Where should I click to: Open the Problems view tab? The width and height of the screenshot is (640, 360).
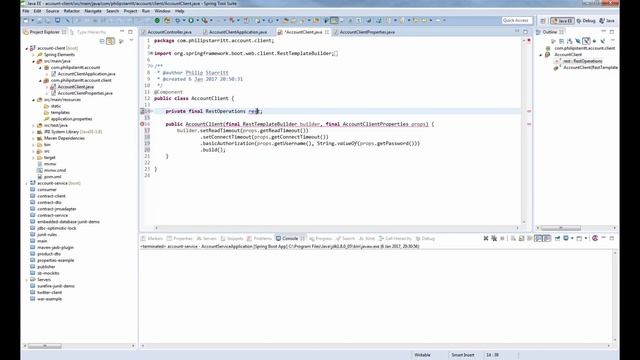point(259,238)
